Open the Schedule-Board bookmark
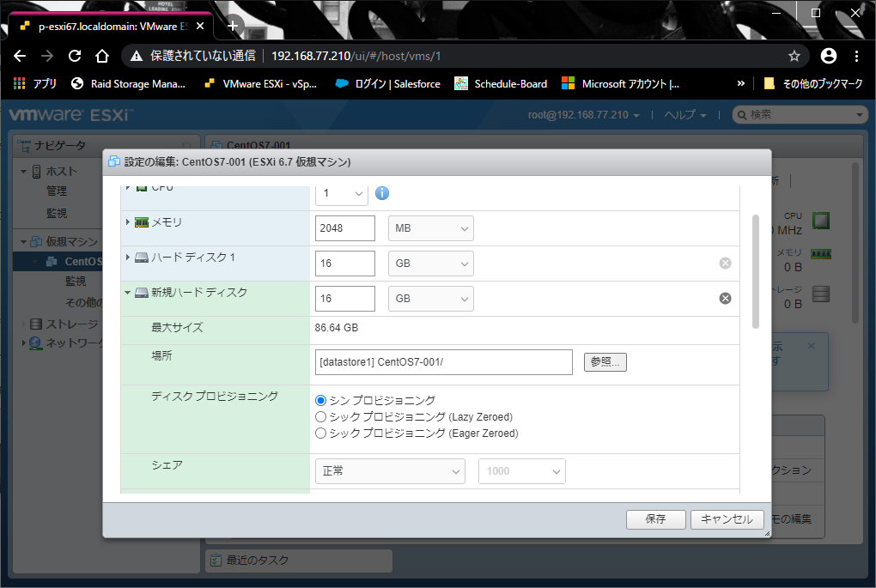The height and width of the screenshot is (588, 876). 501,84
